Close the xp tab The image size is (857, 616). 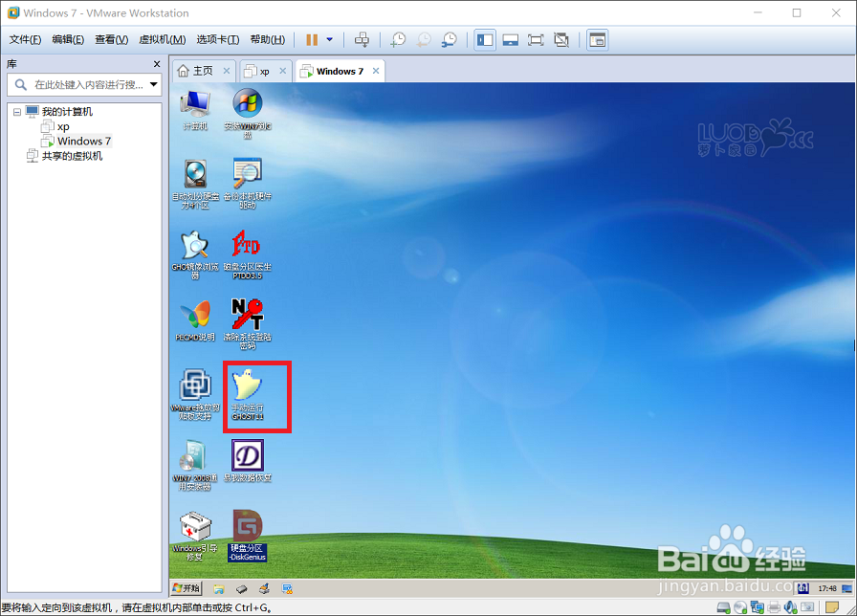click(282, 71)
